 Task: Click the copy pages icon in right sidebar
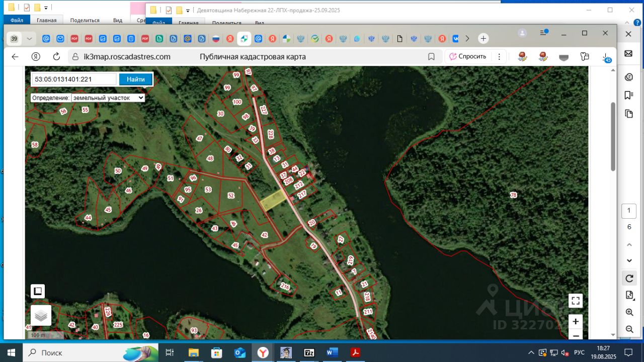click(x=628, y=114)
